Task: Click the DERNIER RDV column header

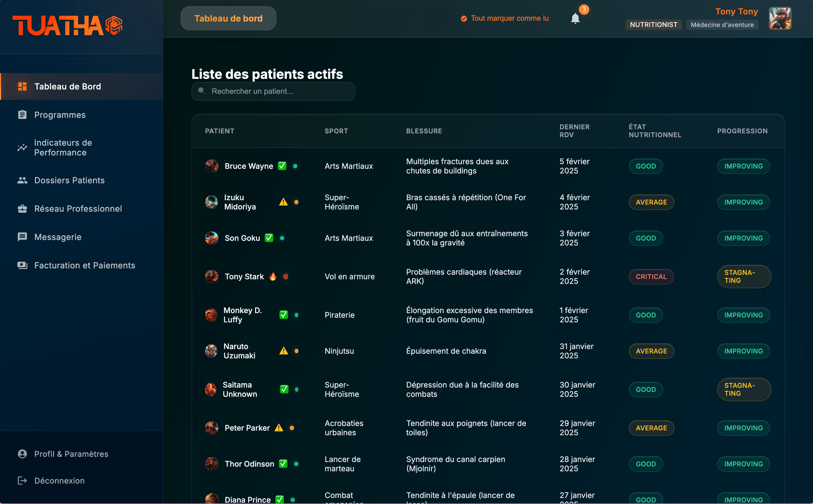Action: click(x=575, y=131)
